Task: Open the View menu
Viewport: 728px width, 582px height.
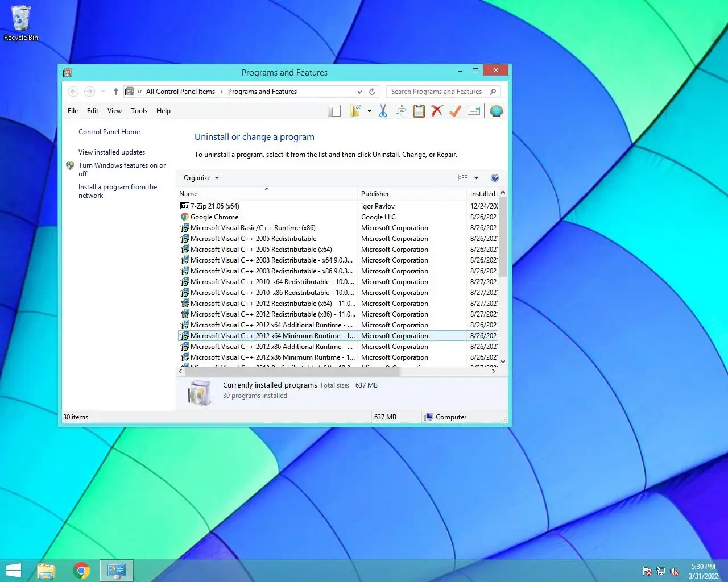Action: coord(114,111)
